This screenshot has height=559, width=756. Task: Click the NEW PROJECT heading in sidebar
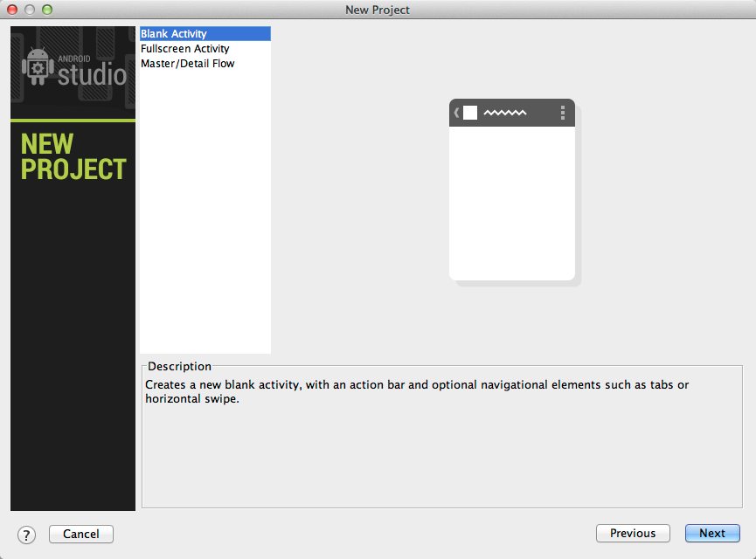point(73,156)
